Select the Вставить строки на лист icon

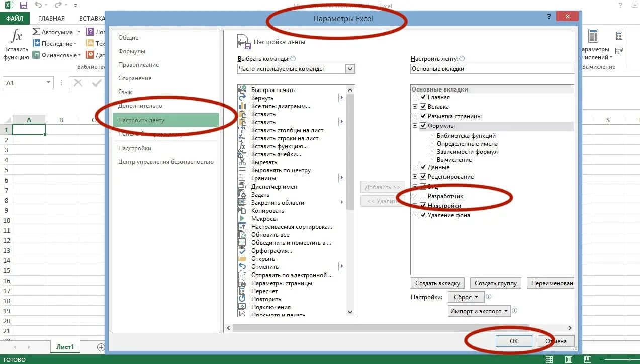(x=242, y=138)
